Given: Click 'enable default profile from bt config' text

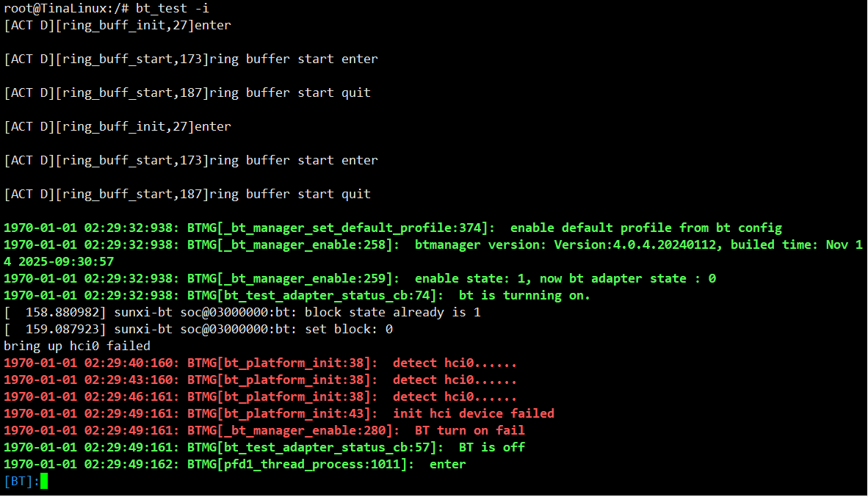Looking at the screenshot, I should [645, 228].
